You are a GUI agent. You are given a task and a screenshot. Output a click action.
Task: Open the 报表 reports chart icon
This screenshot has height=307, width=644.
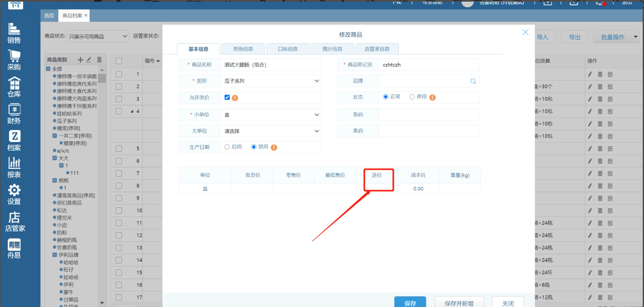(14, 167)
